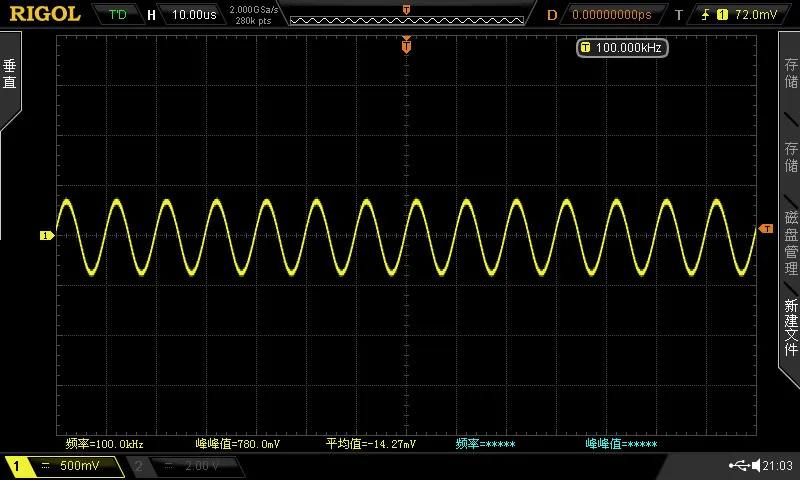The width and height of the screenshot is (800, 480).
Task: Click the trigger source channel 1 badge
Action: (x=722, y=14)
